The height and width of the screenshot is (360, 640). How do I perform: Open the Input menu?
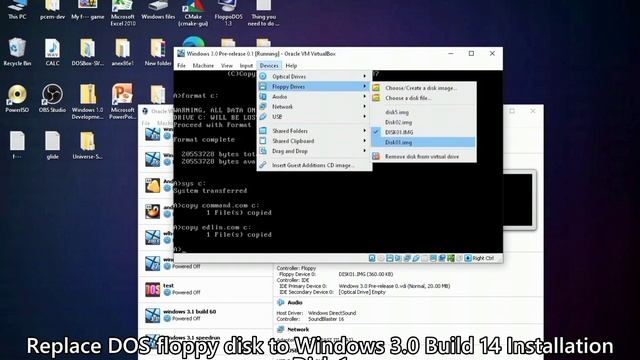pos(246,66)
